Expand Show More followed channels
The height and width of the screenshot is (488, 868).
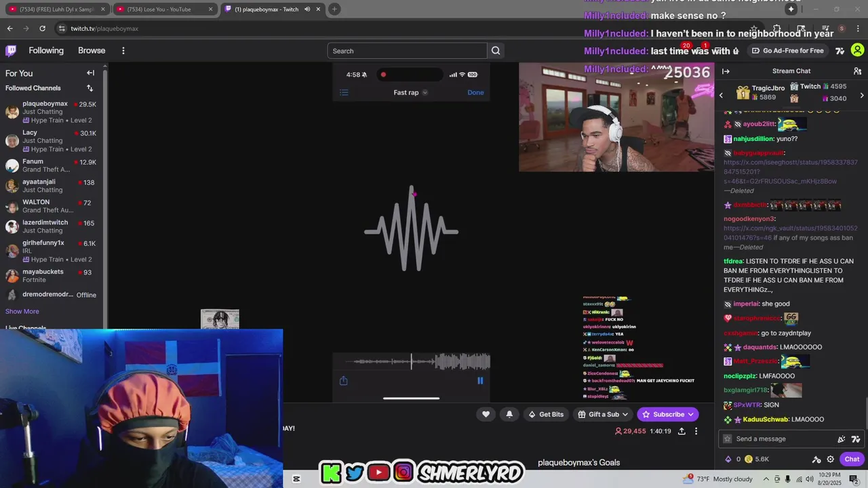point(22,312)
